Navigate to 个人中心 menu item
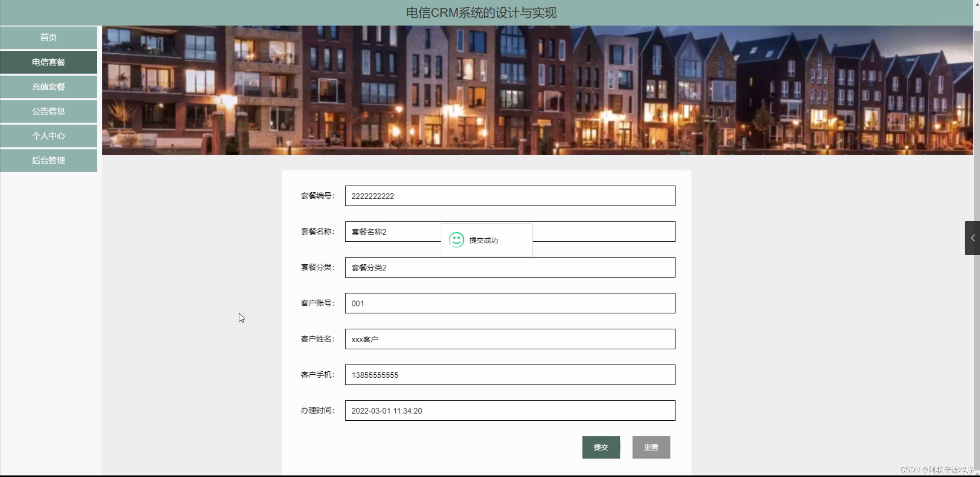 (x=48, y=136)
